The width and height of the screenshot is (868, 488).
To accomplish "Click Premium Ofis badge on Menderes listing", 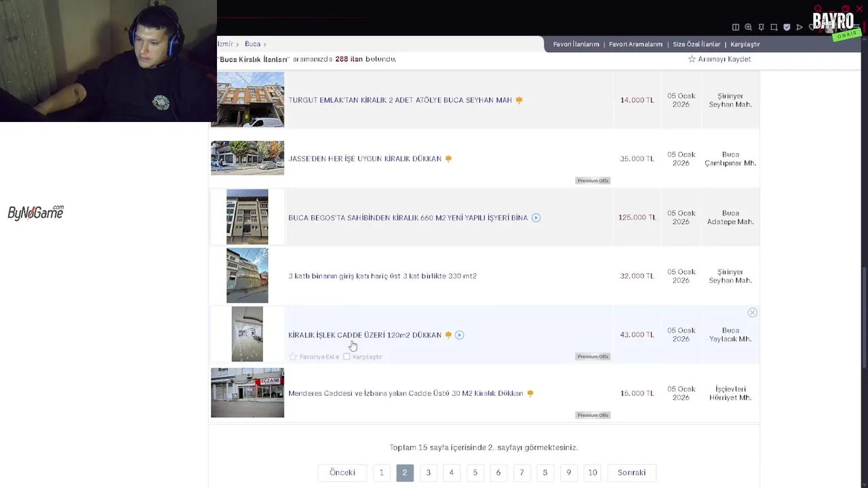I will pos(593,415).
